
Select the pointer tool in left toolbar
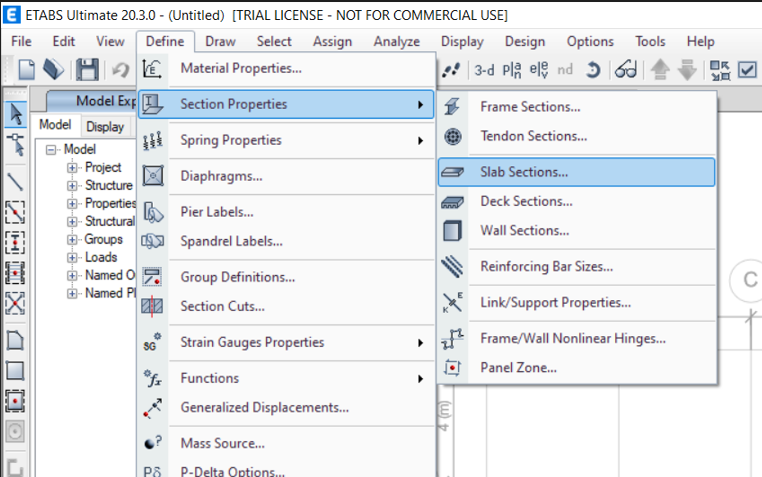point(16,112)
